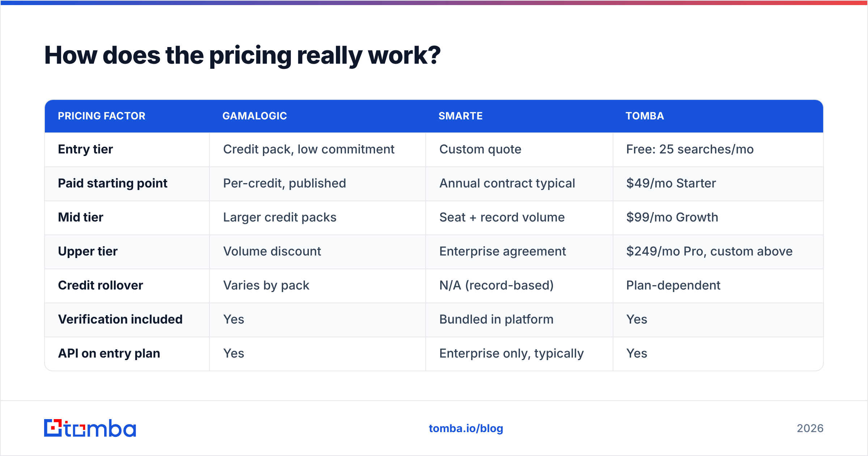Click the 'API on entry plan' row label

109,353
